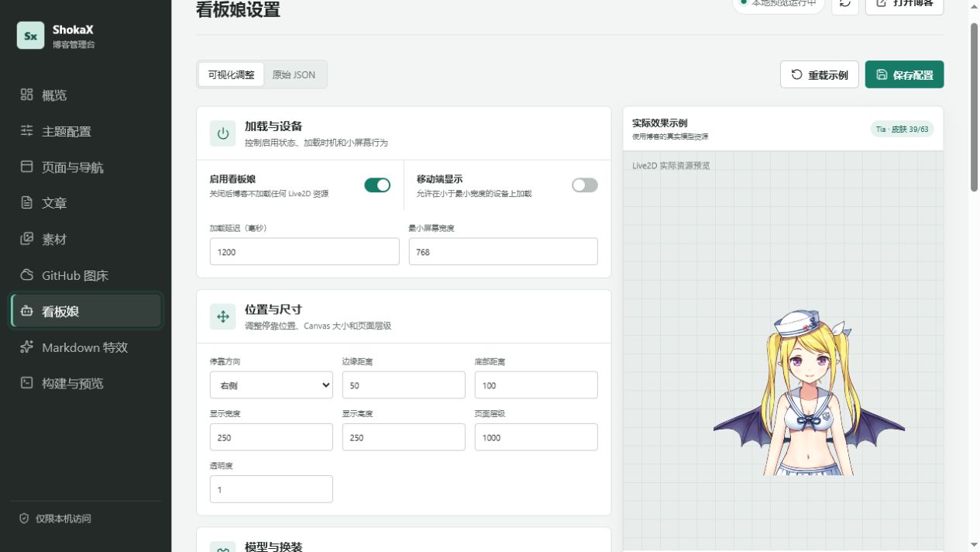Click the 看板娘设置 page title

(x=239, y=9)
